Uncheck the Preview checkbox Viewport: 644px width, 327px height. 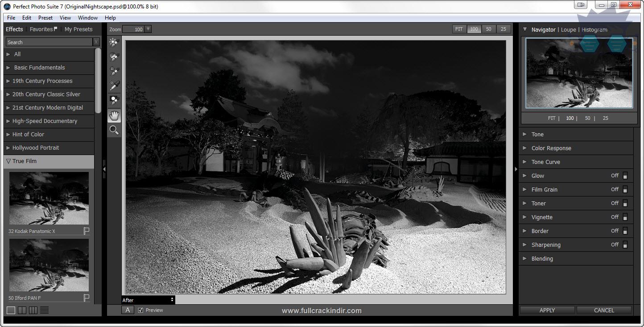pyautogui.click(x=140, y=310)
